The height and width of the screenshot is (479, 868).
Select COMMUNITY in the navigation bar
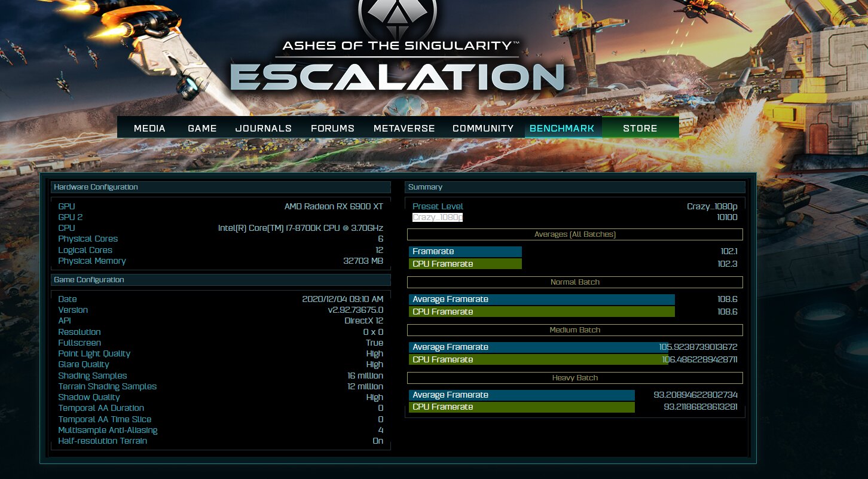tap(483, 128)
